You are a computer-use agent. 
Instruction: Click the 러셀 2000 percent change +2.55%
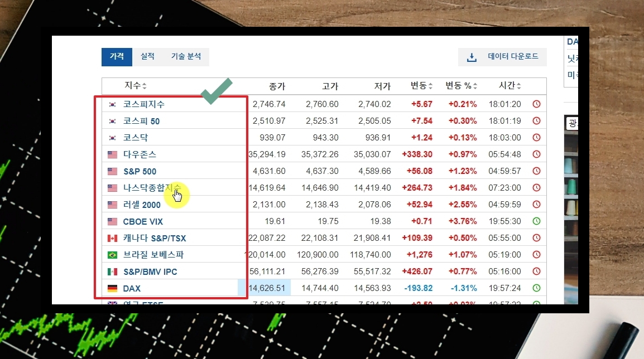(x=463, y=205)
